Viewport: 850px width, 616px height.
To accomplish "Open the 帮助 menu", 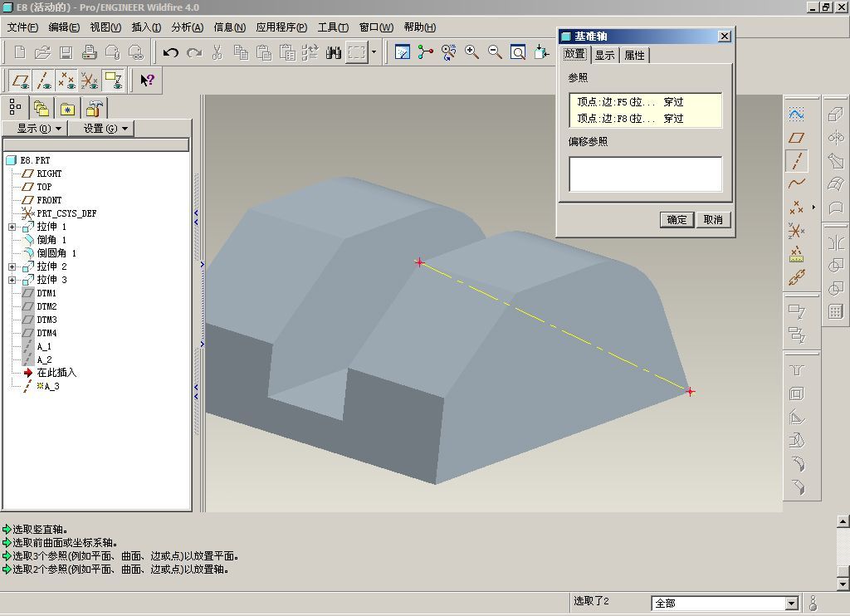I will (419, 27).
